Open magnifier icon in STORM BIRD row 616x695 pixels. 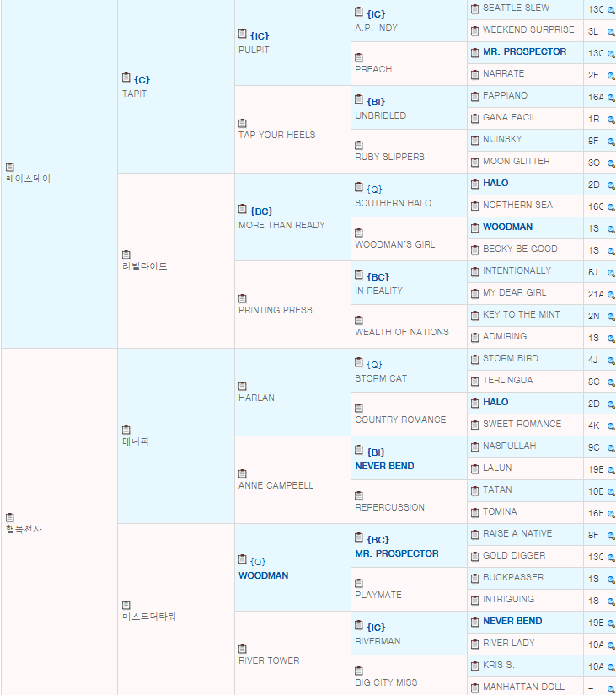[x=611, y=361]
